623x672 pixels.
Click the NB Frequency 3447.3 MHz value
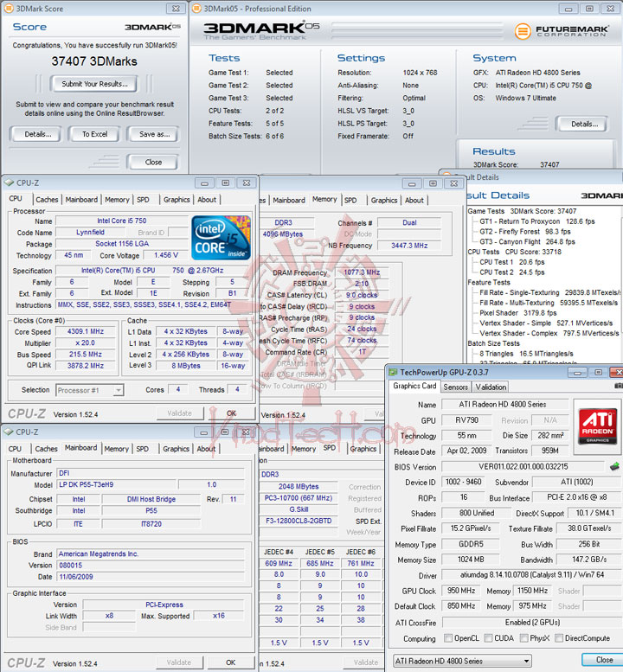coord(409,246)
